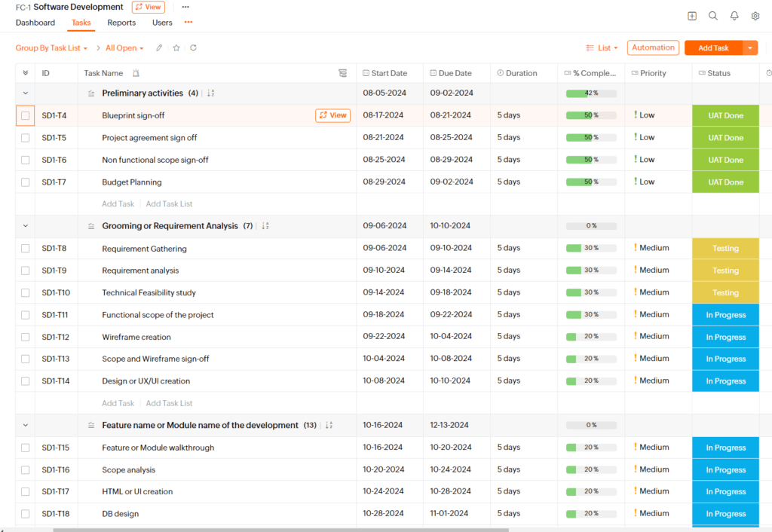
Task: Open the Dashboard tab
Action: pos(35,23)
